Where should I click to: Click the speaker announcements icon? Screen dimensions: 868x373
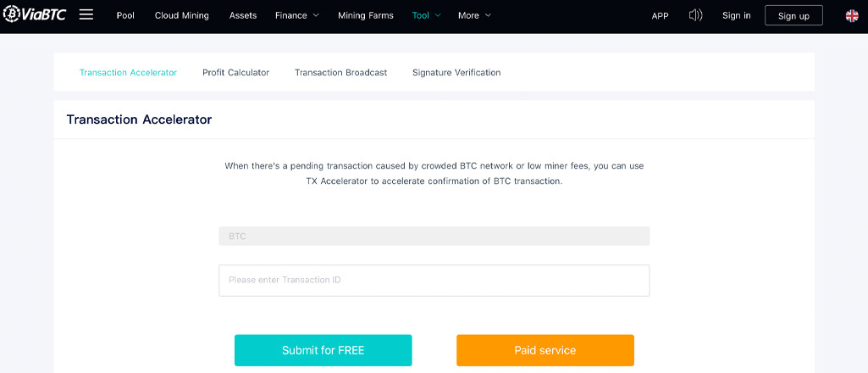(x=695, y=15)
